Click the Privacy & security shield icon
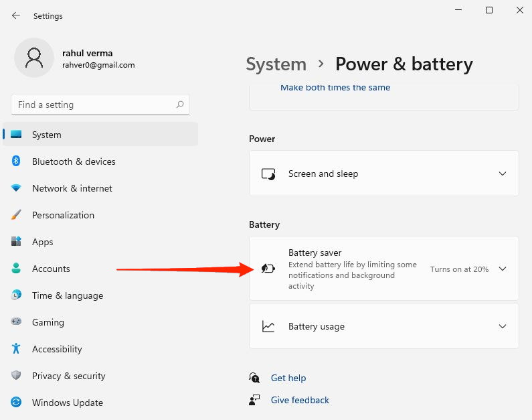 [16, 376]
